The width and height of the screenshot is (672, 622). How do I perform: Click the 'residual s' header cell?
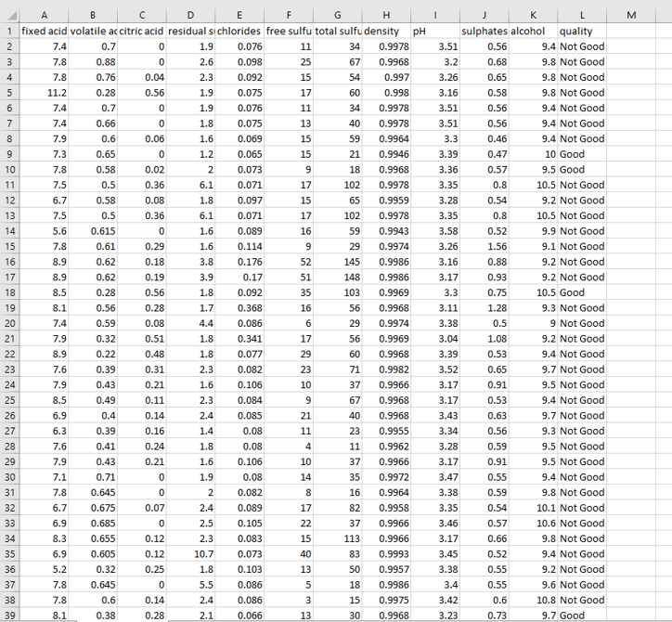point(190,32)
